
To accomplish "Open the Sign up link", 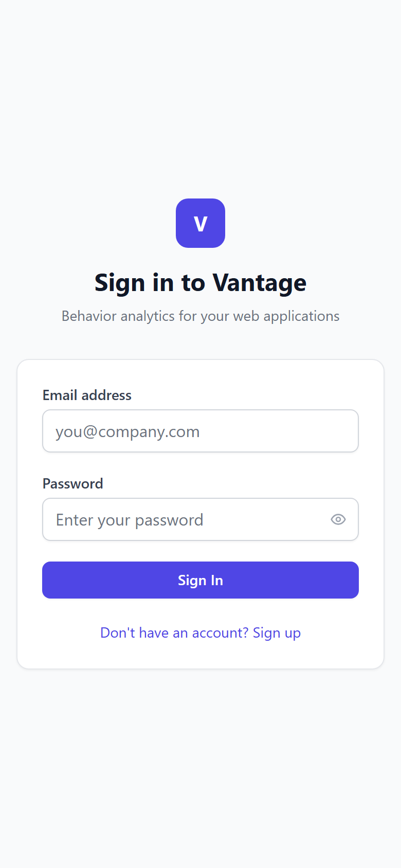I will point(277,632).
